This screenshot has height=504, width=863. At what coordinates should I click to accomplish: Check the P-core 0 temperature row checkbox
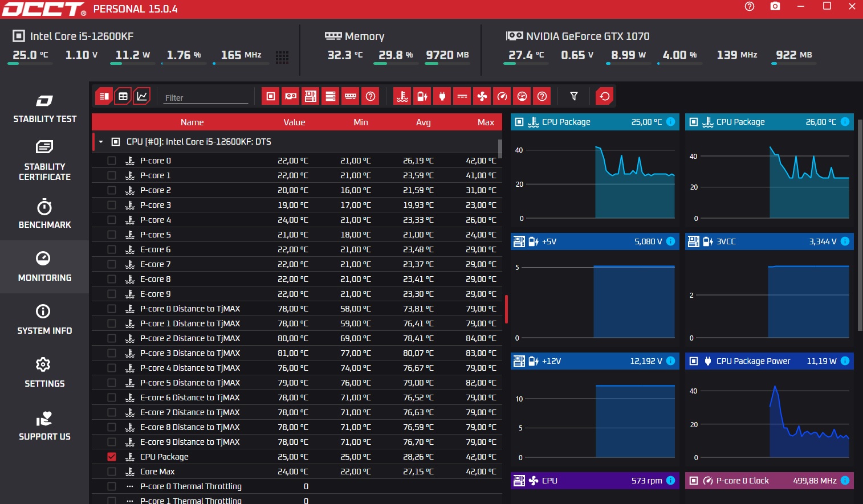112,161
